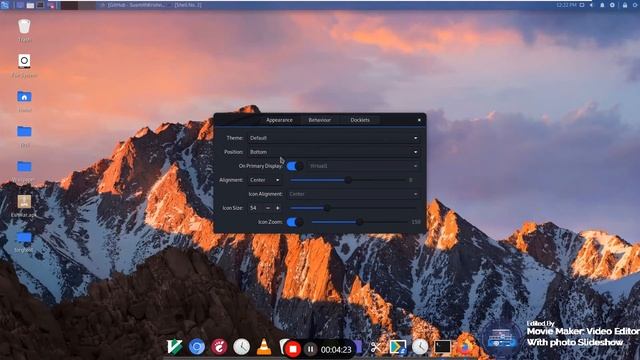Click the volume icon in the top panel
Image resolution: width=640 pixels, height=360 pixels.
point(591,5)
